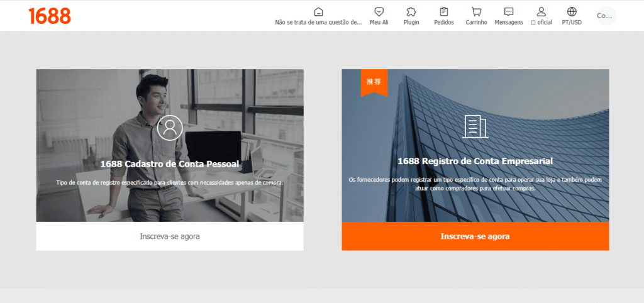
Task: Select '1688 Cadastro de Conta Pessoal' heading
Action: (x=170, y=164)
